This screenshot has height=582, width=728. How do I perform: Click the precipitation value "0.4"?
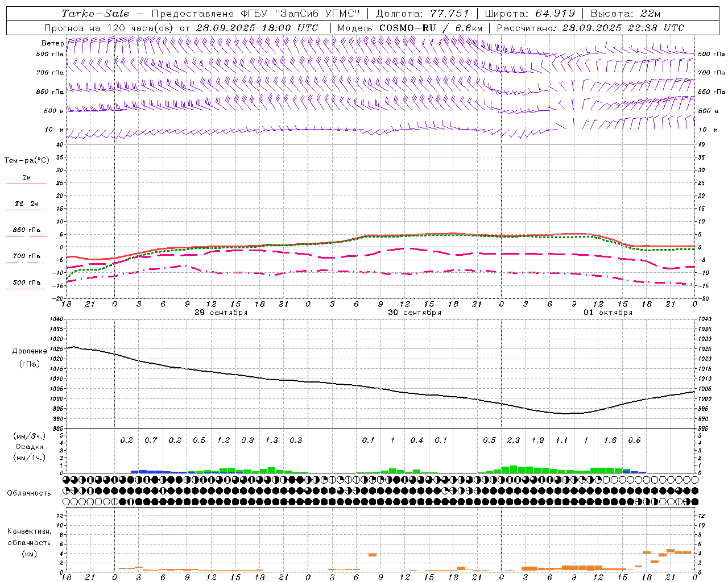point(417,440)
